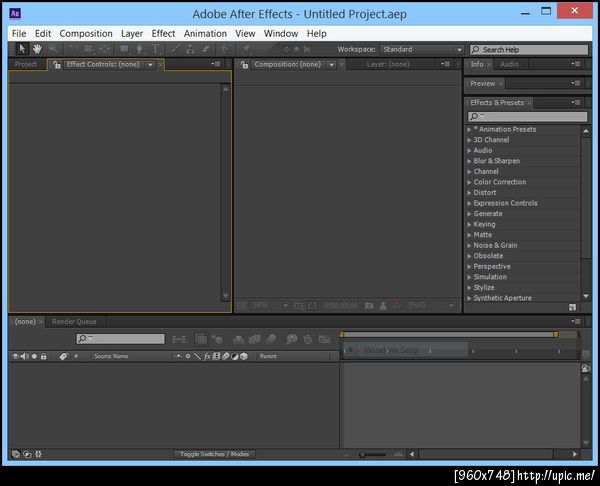Toggle Enable Frame Blending in timeline
Viewport: 600px width, 486px height.
coord(254,339)
